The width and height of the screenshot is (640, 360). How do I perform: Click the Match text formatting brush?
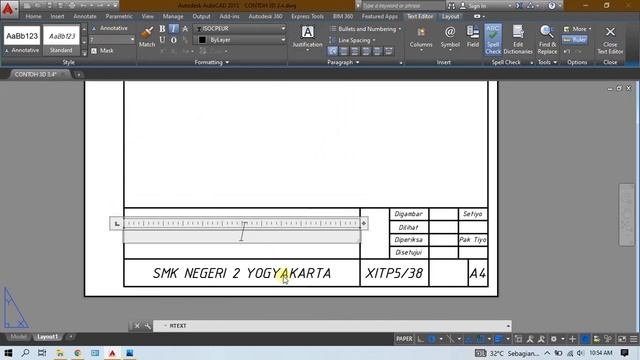pyautogui.click(x=147, y=37)
